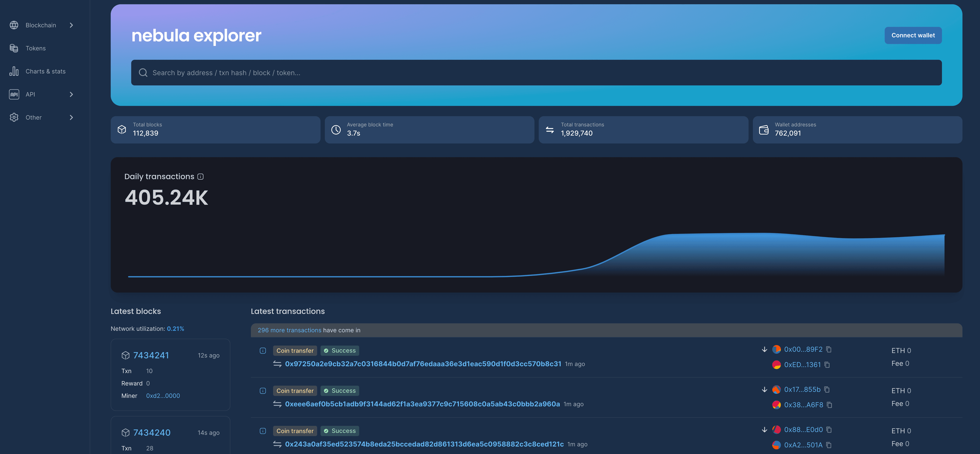Open the Tokens section via its coin icon
Image resolution: width=980 pixels, height=454 pixels.
click(14, 48)
